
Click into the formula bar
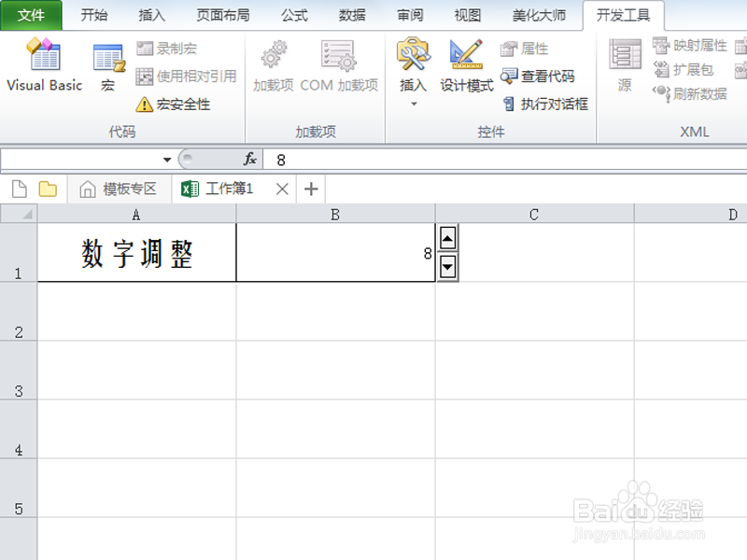[505, 160]
